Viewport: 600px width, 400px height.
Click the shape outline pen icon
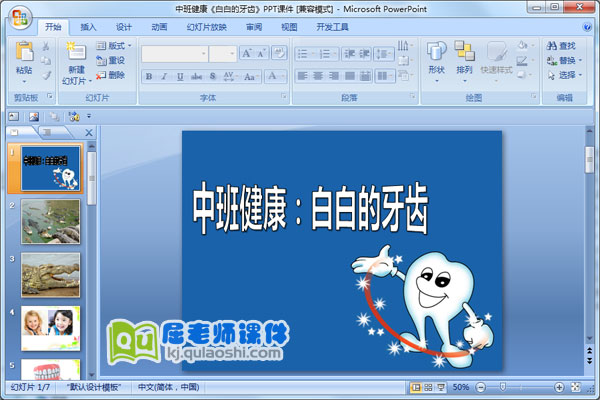point(524,60)
